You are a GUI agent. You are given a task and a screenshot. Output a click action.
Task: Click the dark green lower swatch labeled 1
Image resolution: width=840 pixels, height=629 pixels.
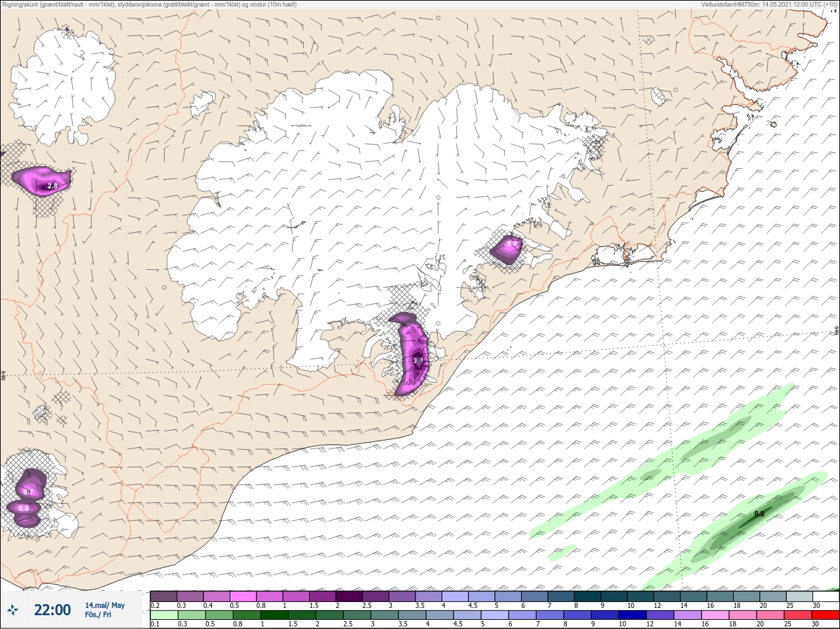273,615
